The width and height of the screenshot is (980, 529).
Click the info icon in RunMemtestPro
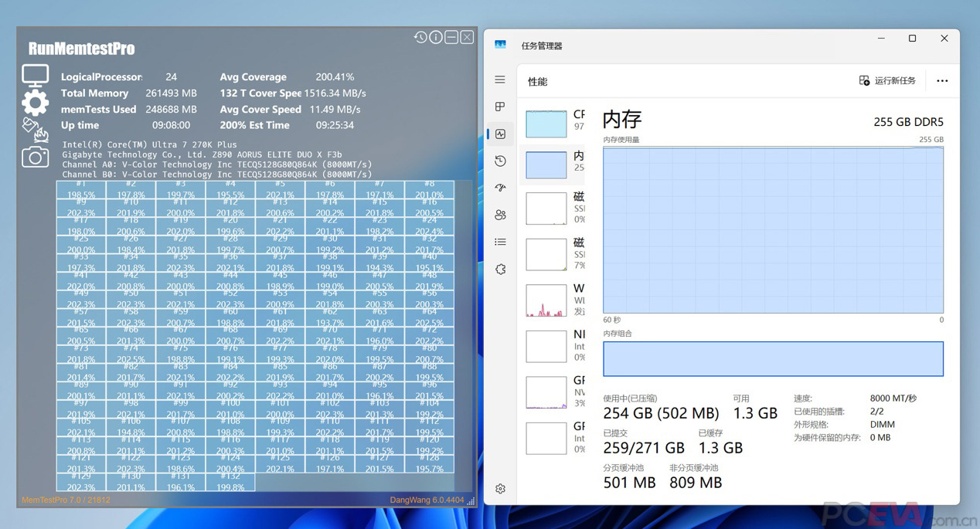436,37
